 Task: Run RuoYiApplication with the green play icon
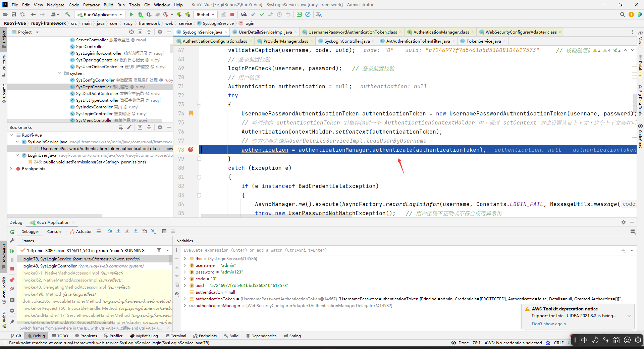click(131, 14)
